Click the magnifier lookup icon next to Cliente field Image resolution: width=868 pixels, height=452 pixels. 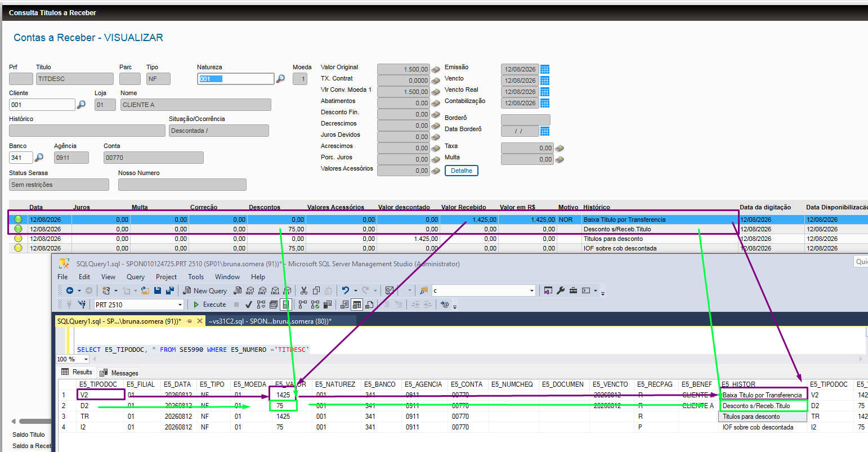(x=81, y=105)
